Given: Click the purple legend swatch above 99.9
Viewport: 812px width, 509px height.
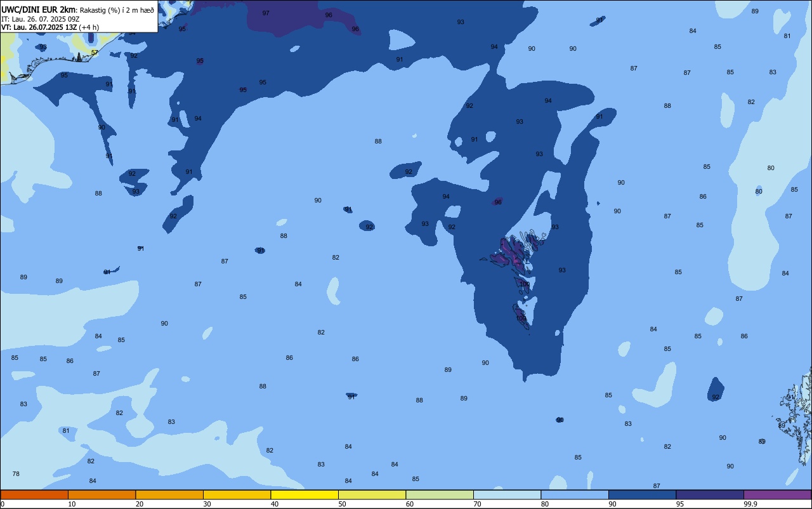Looking at the screenshot, I should [777, 494].
